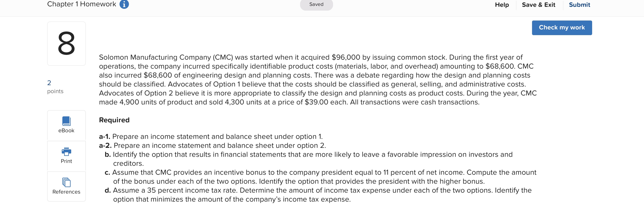Click the References label text
The width and height of the screenshot is (644, 220).
[66, 192]
